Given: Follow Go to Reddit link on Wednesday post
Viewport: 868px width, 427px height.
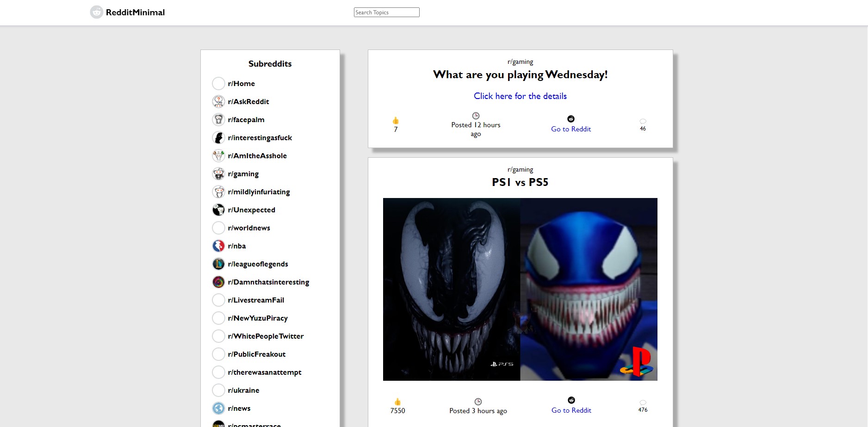Looking at the screenshot, I should pos(571,129).
